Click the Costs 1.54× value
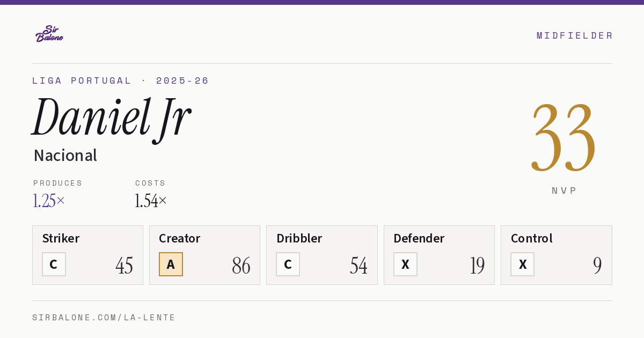 (151, 201)
